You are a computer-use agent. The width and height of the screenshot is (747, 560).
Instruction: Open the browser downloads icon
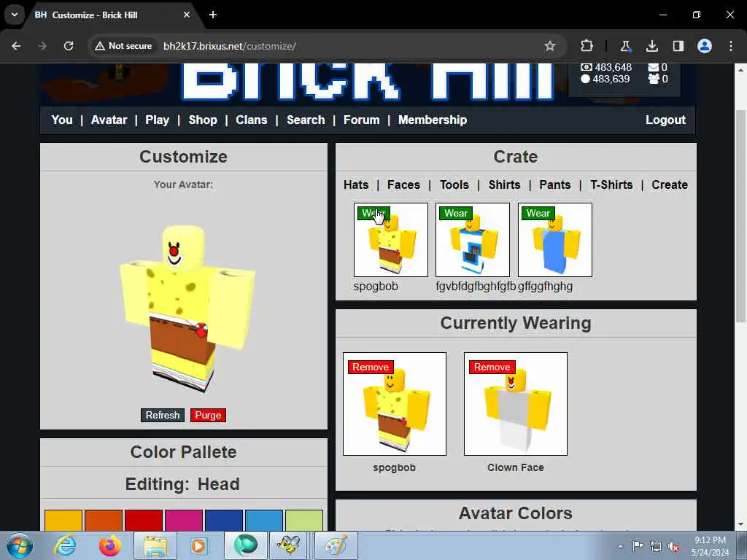[x=651, y=46]
